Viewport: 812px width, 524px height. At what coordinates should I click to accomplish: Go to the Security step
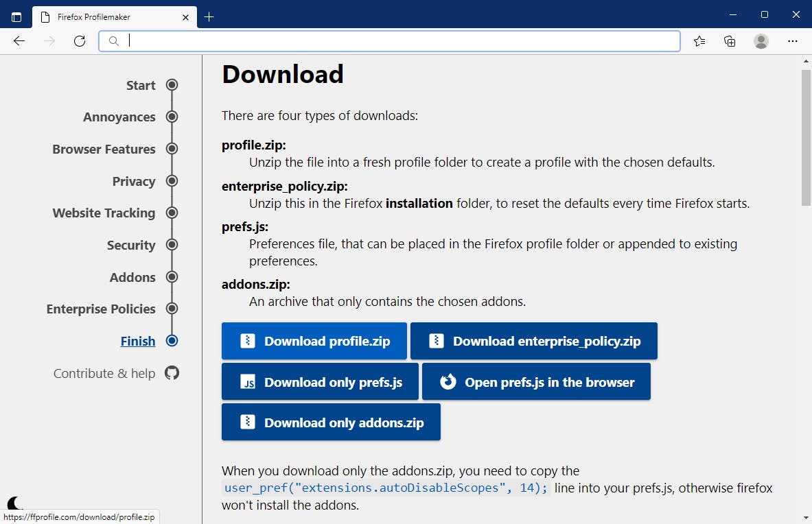131,245
